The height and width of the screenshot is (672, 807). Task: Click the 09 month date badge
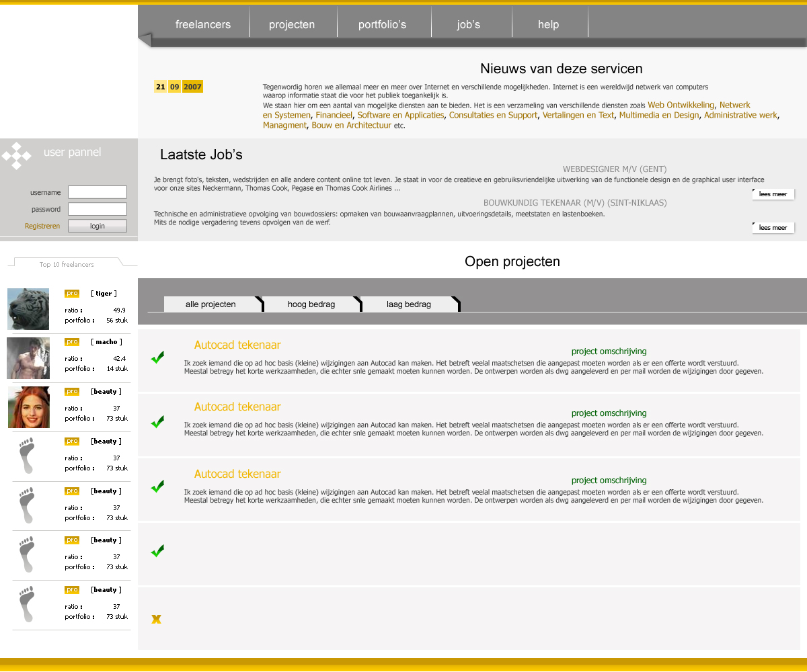point(174,87)
